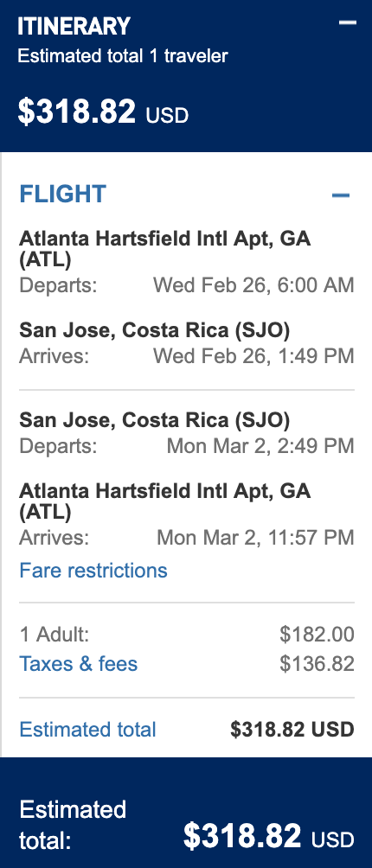This screenshot has height=868, width=372.
Task: Click the outbound Atlanta Hartsfield departure airport
Action: pos(165,249)
